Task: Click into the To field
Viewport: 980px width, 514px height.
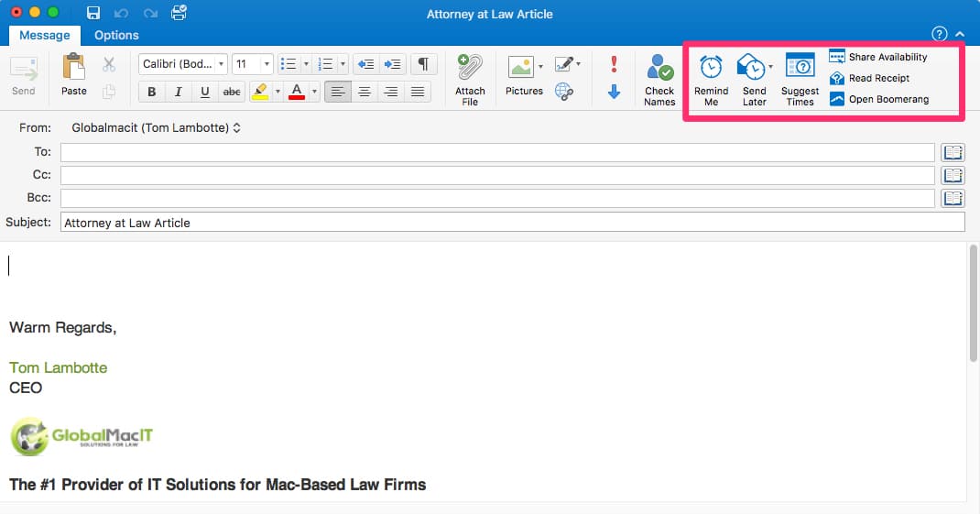Action: (x=497, y=152)
